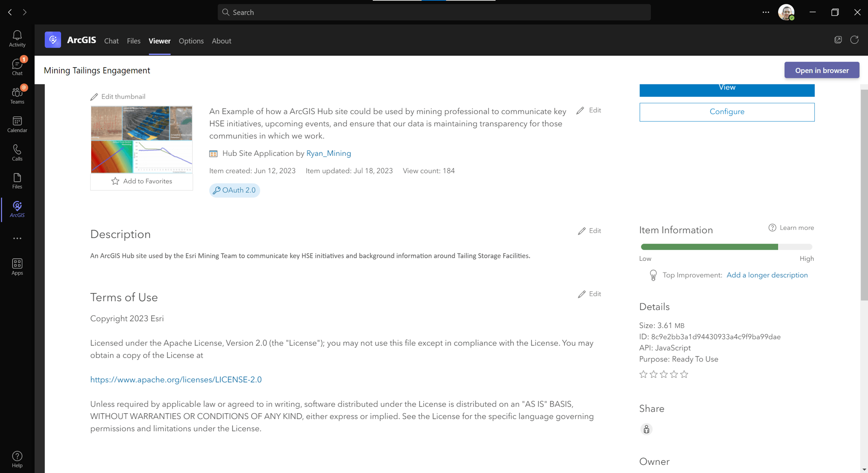868x473 pixels.
Task: Open the Calls phone icon
Action: pos(17,152)
